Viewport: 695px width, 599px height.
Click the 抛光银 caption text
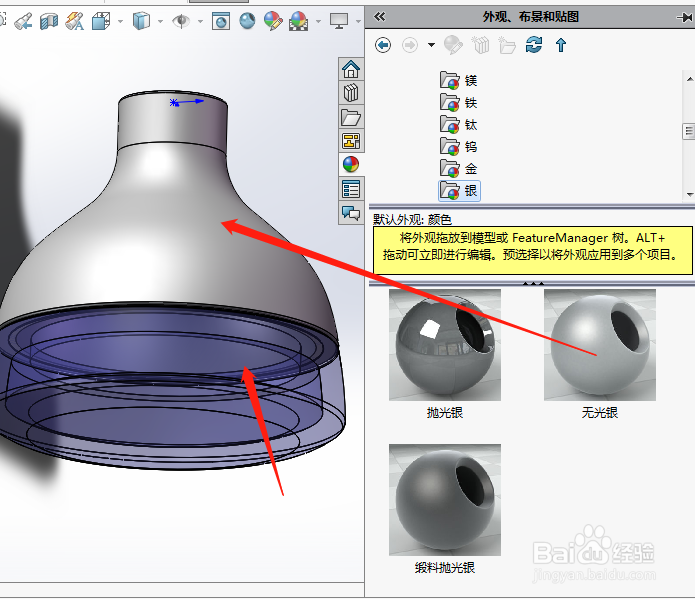pyautogui.click(x=445, y=413)
